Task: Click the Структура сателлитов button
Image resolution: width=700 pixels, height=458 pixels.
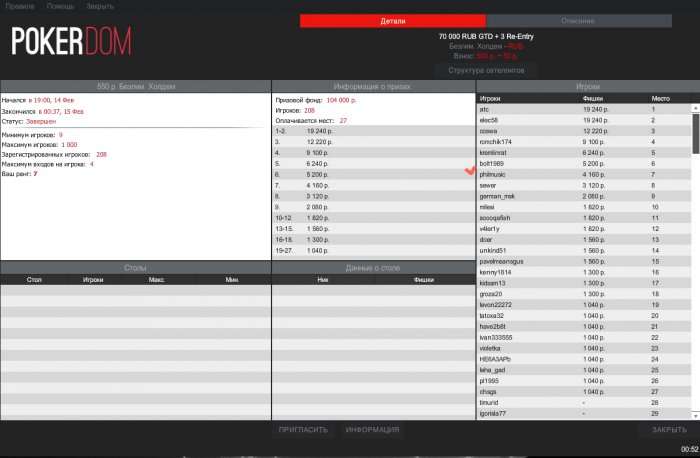Action: pos(486,71)
